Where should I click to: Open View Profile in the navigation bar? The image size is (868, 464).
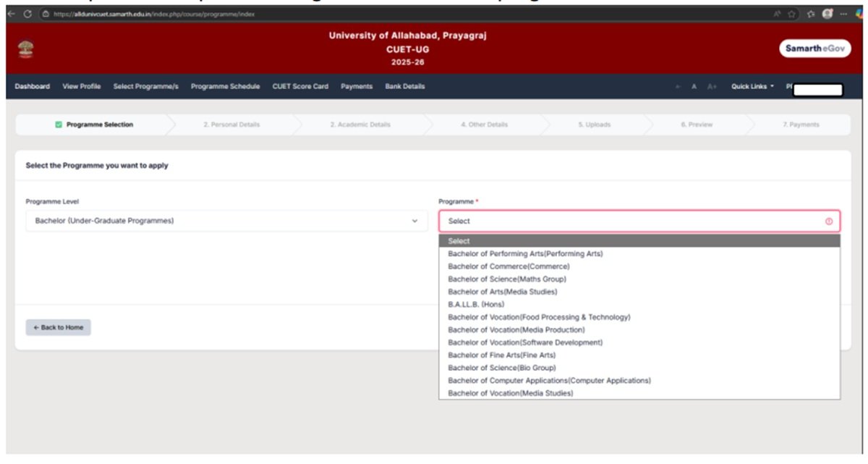point(82,87)
